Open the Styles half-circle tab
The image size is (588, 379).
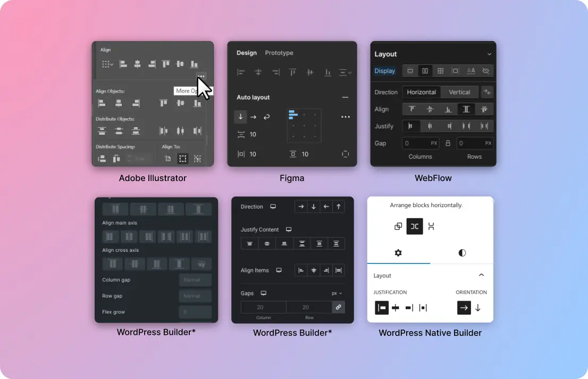coord(462,253)
